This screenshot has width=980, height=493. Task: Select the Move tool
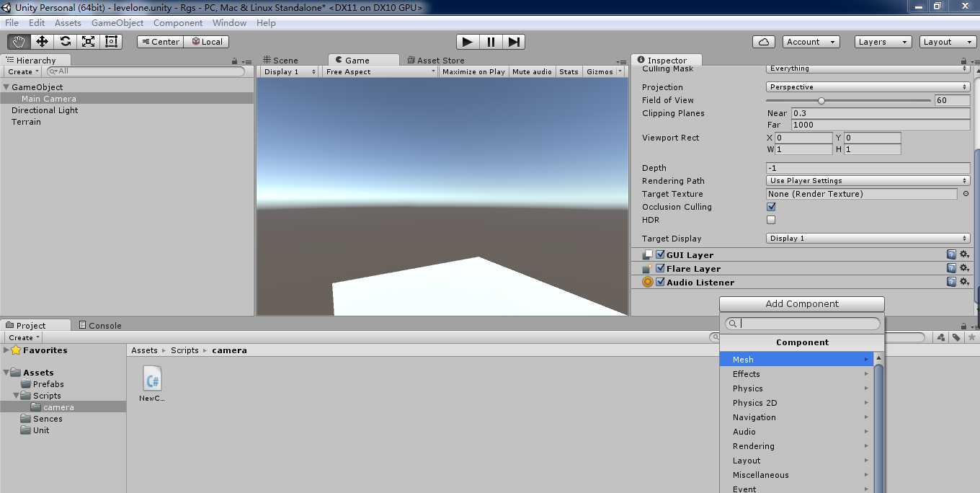point(42,42)
